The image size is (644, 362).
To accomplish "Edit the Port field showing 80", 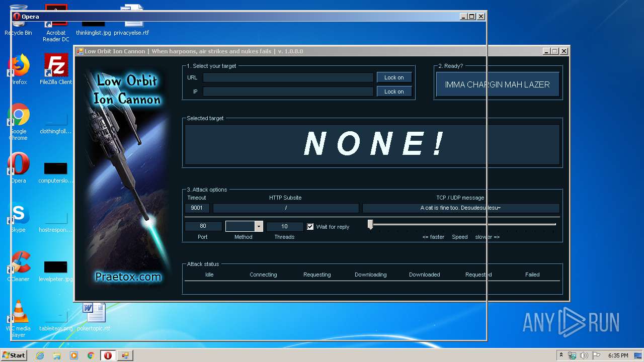I will point(203,226).
